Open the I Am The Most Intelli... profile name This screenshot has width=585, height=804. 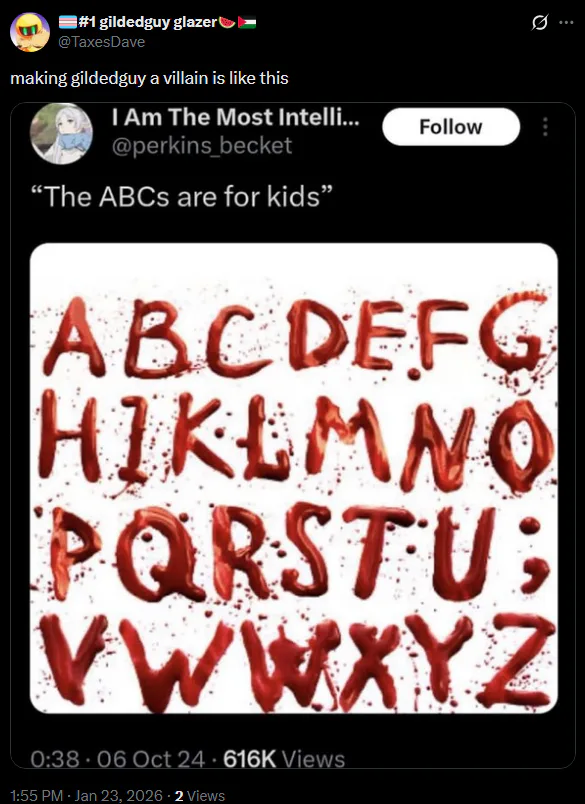click(x=235, y=117)
